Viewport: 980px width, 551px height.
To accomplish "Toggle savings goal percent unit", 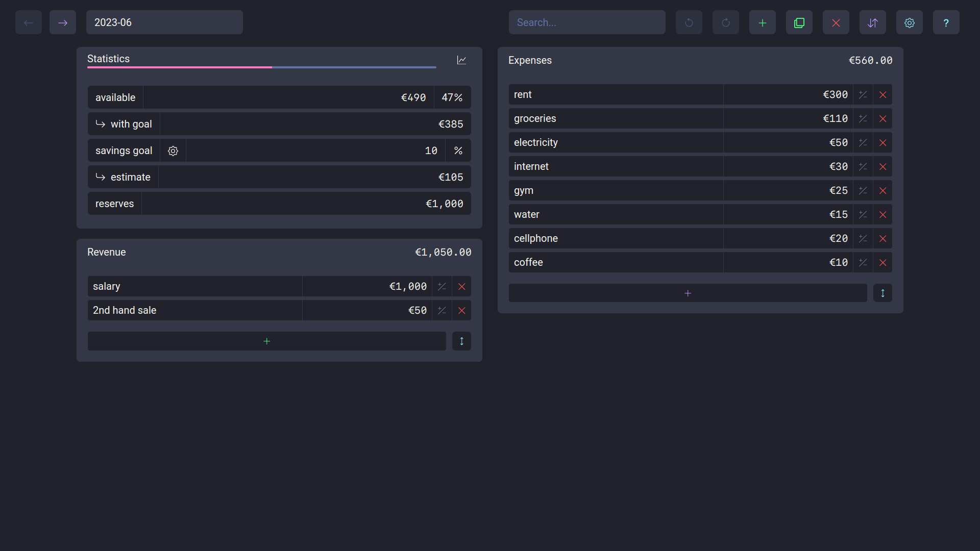I will pyautogui.click(x=458, y=151).
